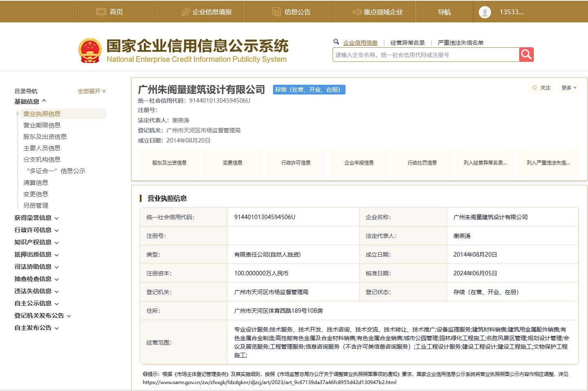
Task: Click the user avatar icon
Action: [485, 12]
